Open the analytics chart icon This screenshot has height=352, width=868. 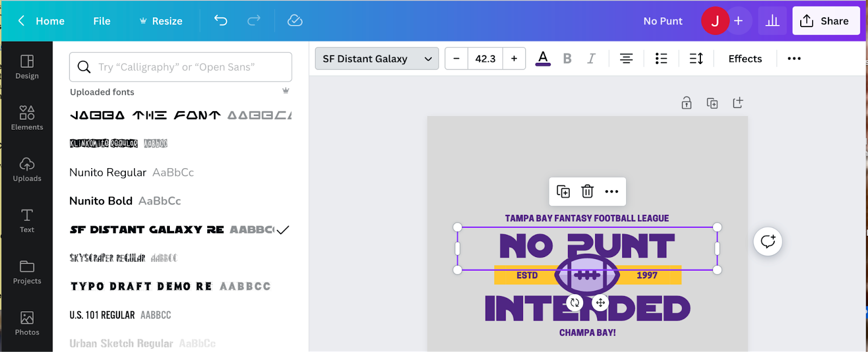pos(773,21)
